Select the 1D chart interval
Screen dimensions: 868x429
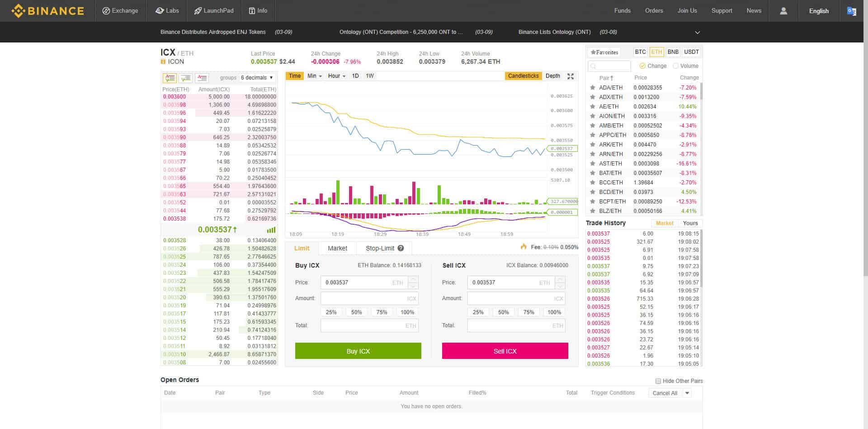pyautogui.click(x=355, y=76)
